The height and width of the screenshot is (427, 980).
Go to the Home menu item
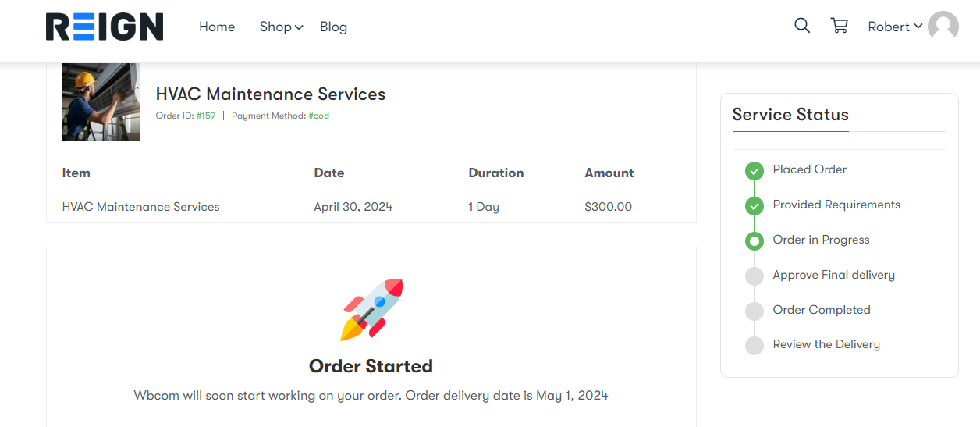(x=217, y=27)
